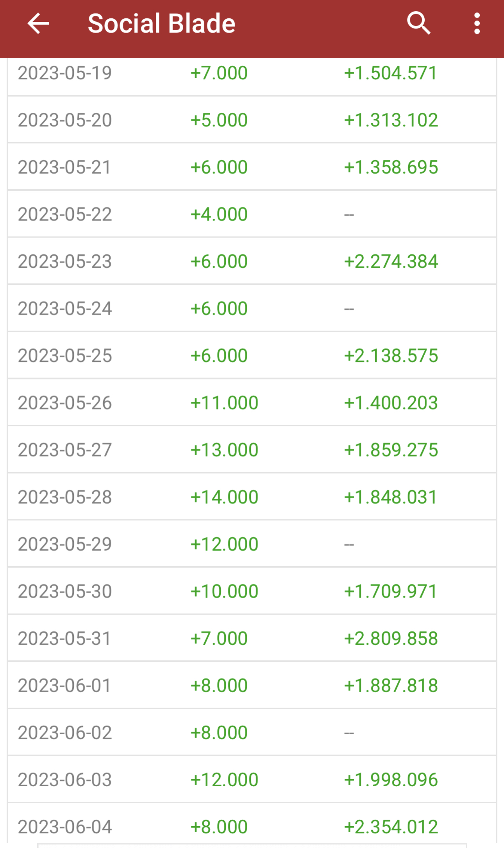
Task: Tap +5.000 subscribers on 2023-05-20
Action: coord(219,120)
